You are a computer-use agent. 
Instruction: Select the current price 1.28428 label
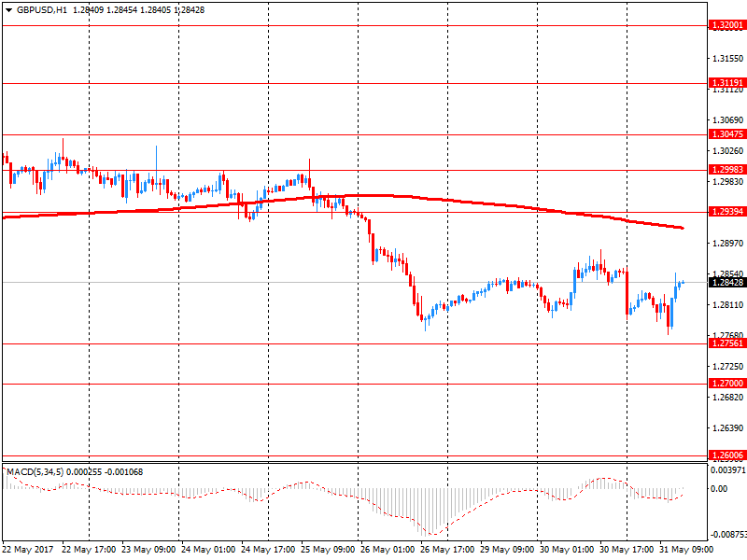727,283
